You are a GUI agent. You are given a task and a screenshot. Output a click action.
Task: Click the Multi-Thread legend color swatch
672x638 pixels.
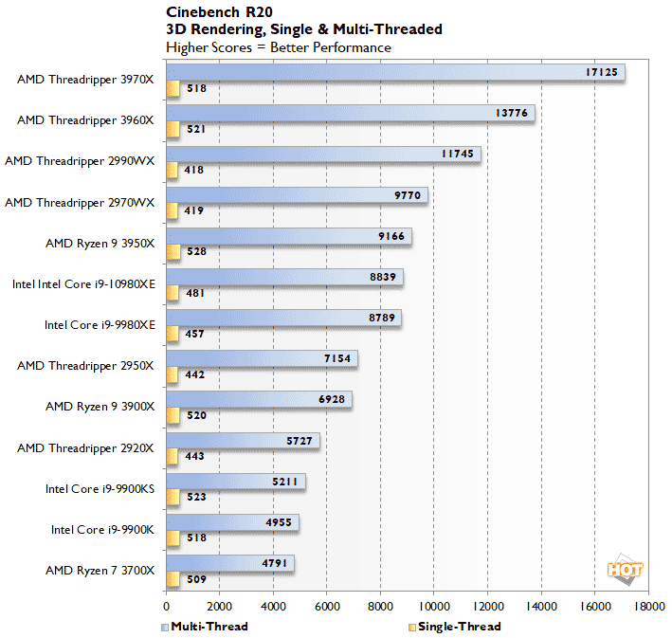coord(165,628)
